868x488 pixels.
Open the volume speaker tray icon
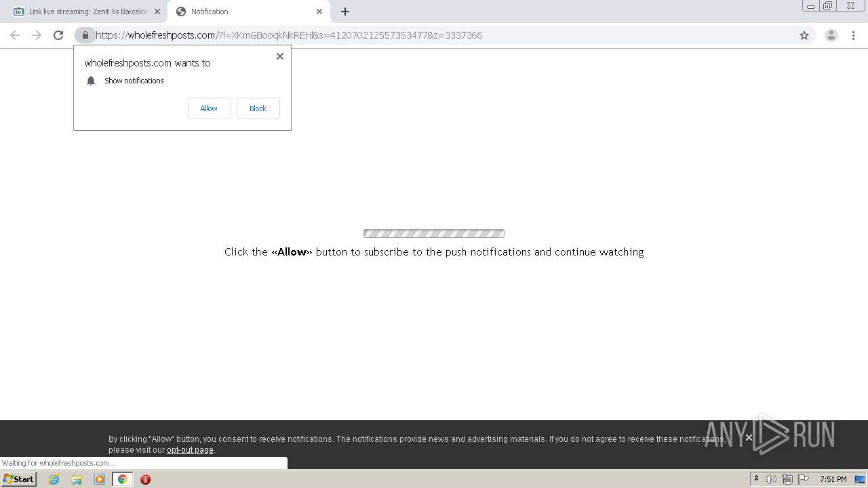(x=771, y=479)
